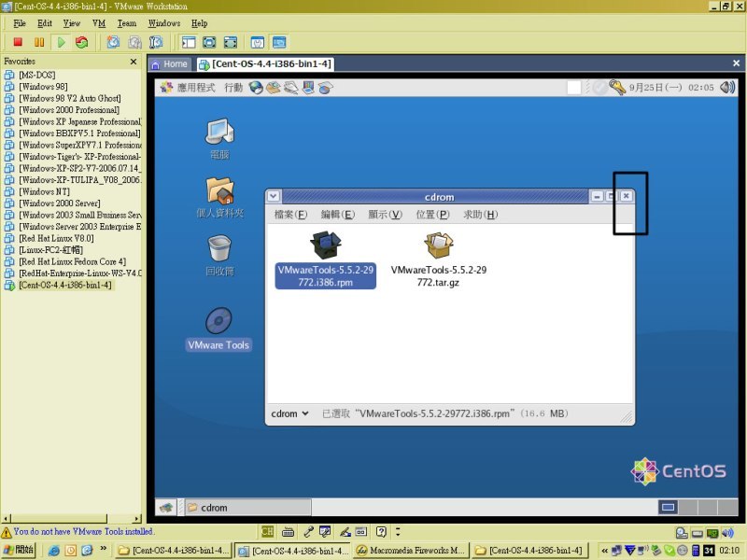Click the orange Suspend toolbar button
The image size is (747, 560).
point(39,42)
